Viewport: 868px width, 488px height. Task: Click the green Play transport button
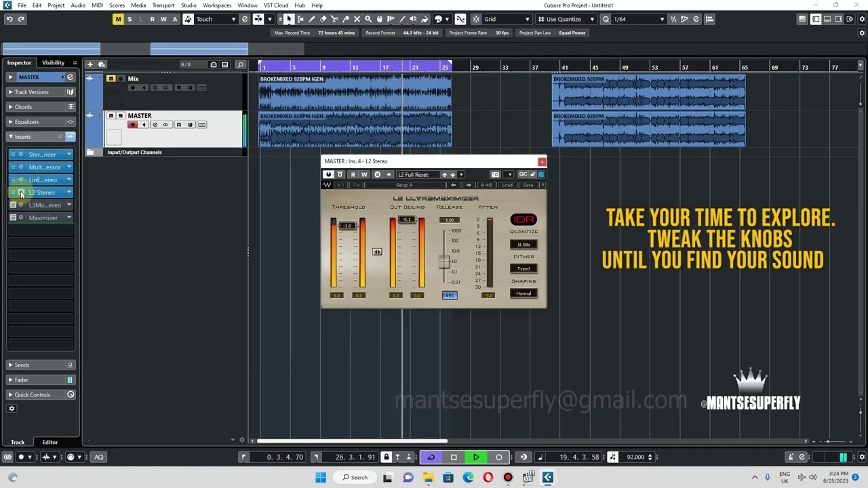(476, 457)
